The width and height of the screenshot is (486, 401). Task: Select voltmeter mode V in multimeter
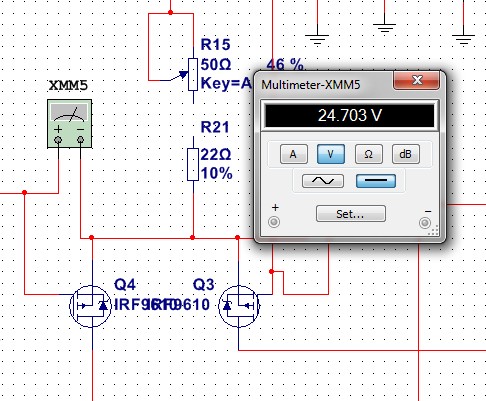click(331, 154)
